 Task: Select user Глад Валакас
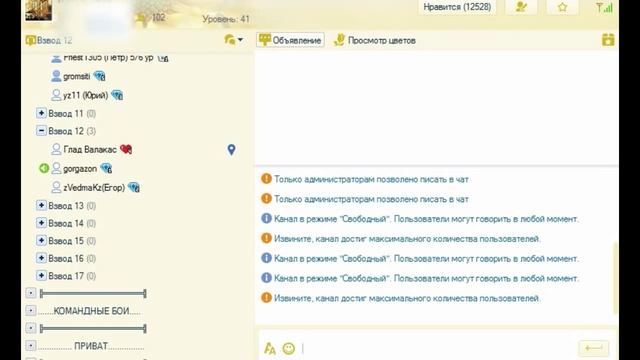coord(90,149)
